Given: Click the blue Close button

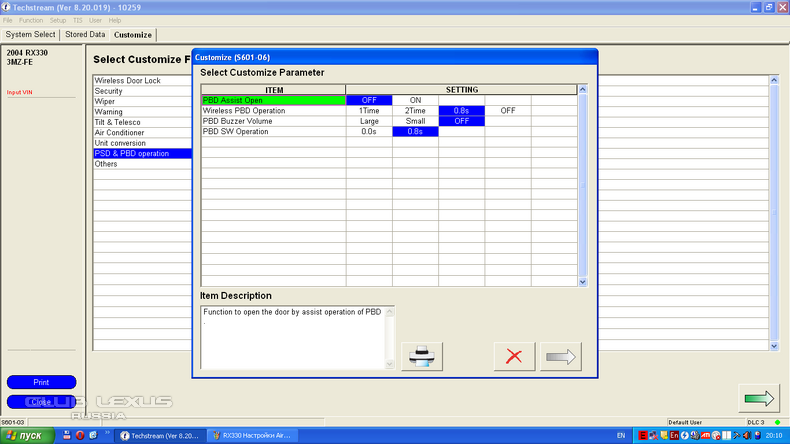Looking at the screenshot, I should (x=41, y=402).
